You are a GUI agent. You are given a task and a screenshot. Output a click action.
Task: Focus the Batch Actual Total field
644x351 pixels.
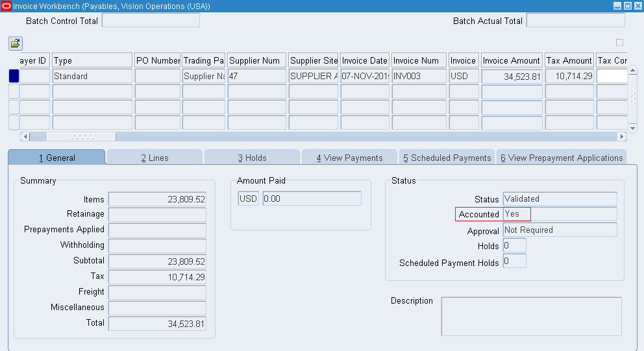(x=575, y=21)
